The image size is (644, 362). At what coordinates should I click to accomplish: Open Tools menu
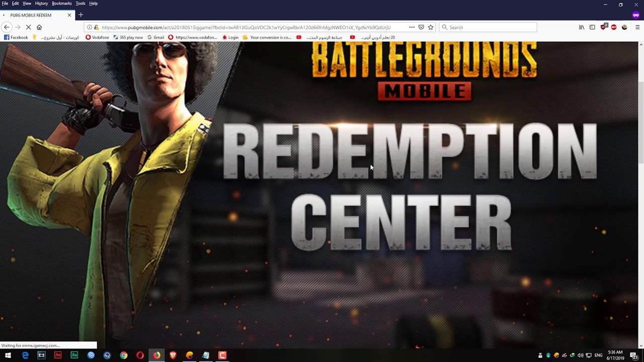80,4
